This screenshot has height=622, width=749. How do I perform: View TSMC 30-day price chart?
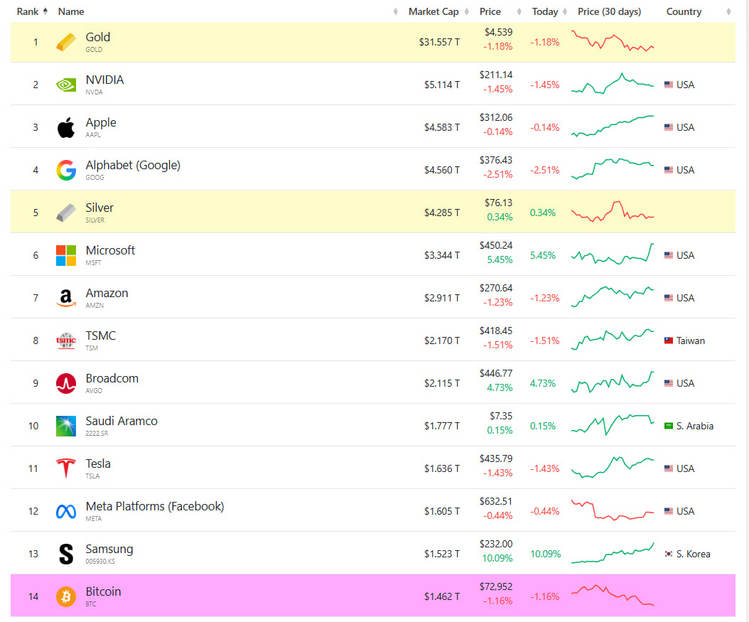pos(612,340)
